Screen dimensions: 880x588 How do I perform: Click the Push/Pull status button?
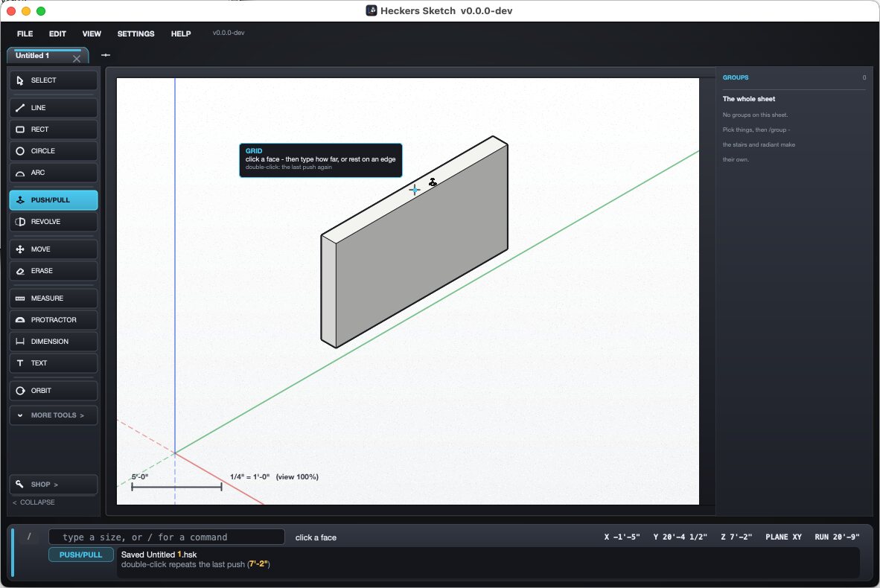(81, 555)
